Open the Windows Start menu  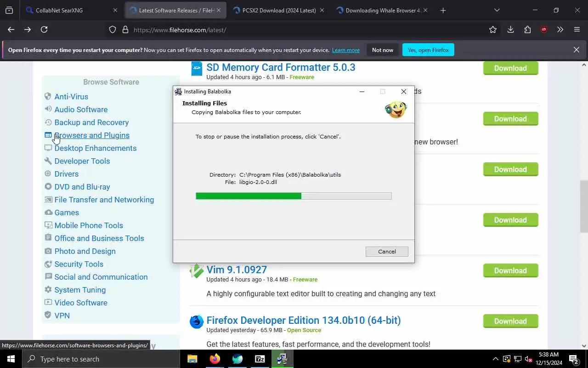click(x=11, y=359)
